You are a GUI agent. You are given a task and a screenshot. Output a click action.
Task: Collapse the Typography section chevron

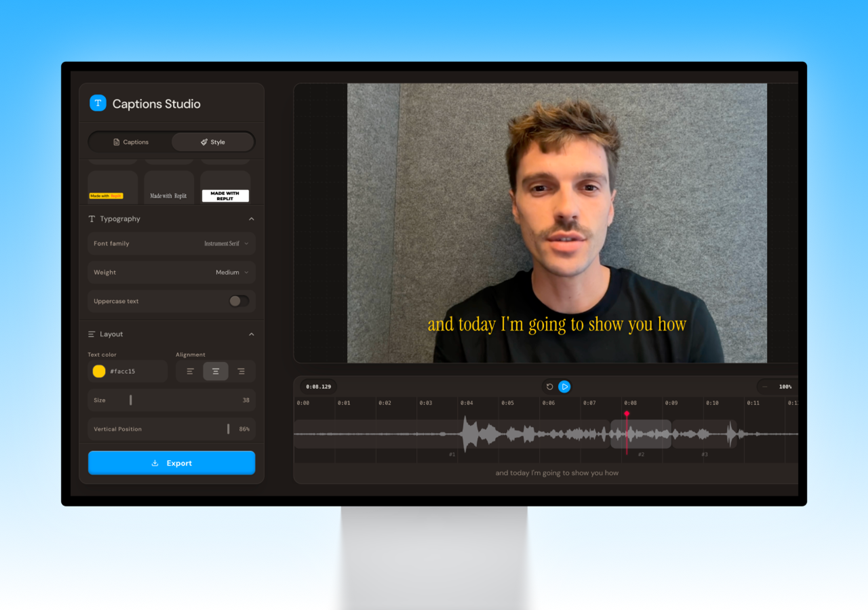(251, 219)
